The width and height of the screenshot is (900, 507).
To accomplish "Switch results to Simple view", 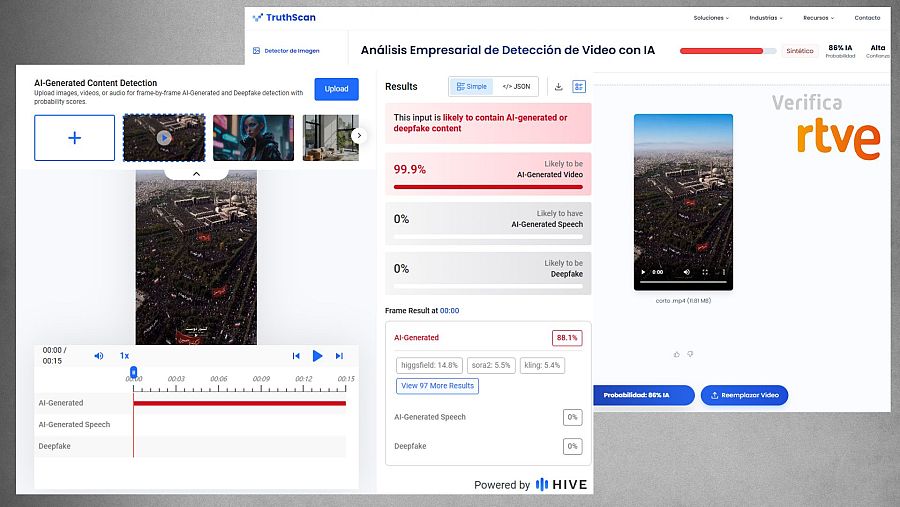I will tap(471, 87).
